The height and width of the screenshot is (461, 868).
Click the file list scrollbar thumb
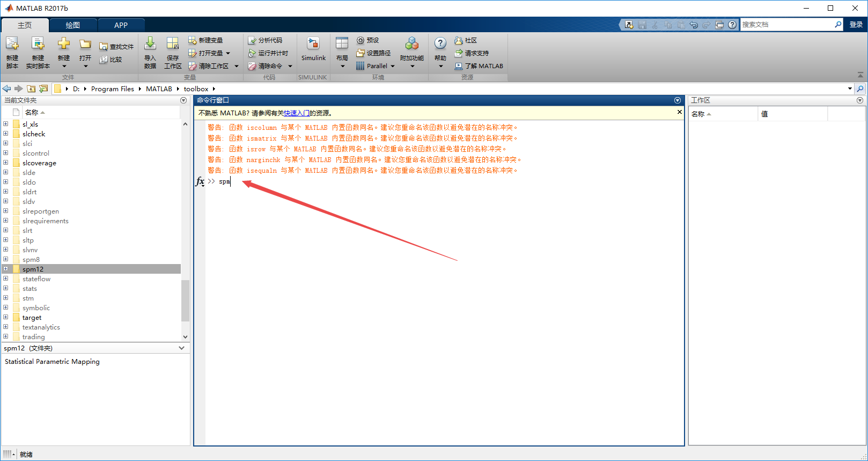tap(185, 301)
